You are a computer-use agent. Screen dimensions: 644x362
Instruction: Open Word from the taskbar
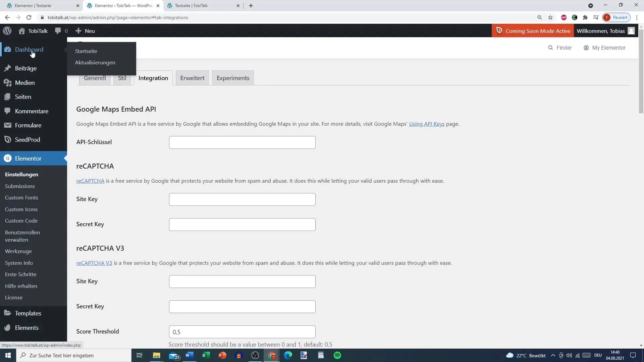[x=190, y=355]
